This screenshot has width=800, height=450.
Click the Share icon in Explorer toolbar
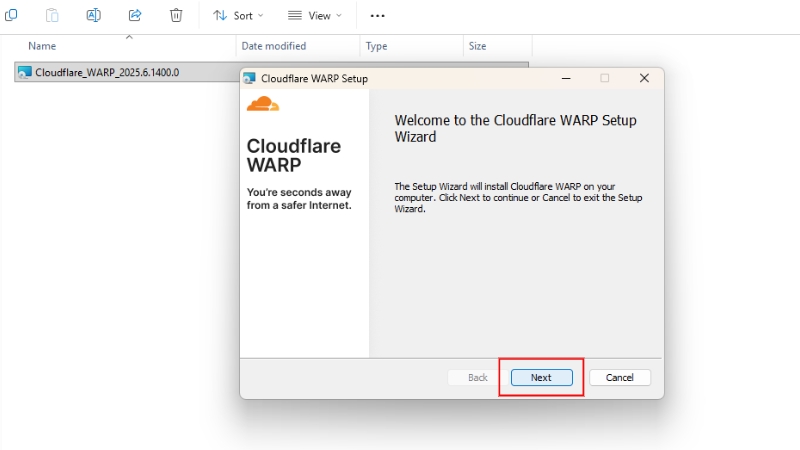[135, 15]
